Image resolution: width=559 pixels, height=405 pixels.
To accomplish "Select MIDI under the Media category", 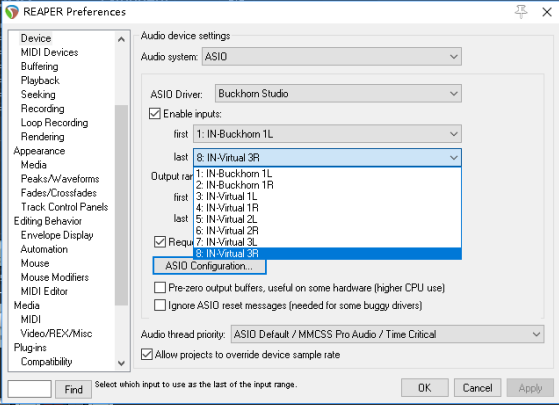I will tap(31, 319).
